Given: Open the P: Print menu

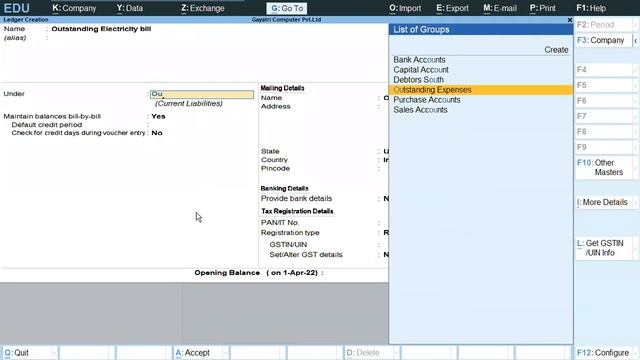Looking at the screenshot, I should coord(542,8).
